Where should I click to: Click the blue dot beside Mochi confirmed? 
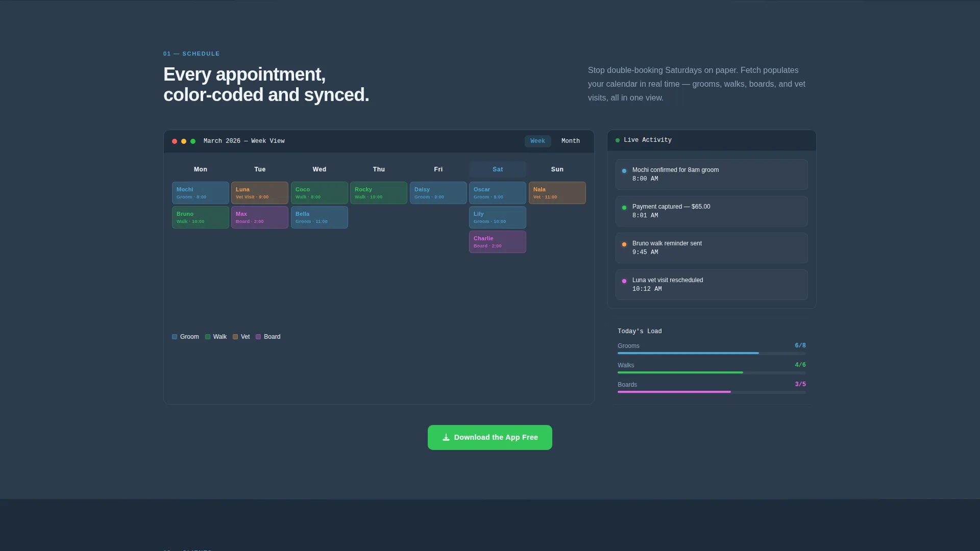[624, 171]
